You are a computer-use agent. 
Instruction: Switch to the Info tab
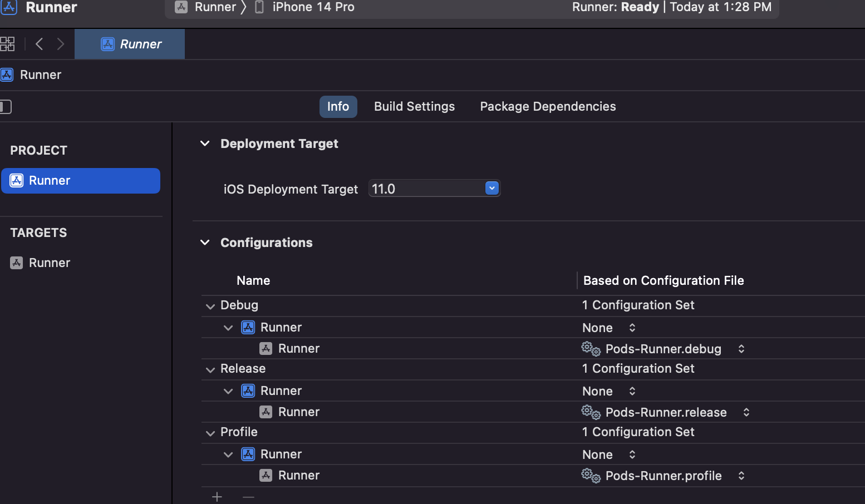coord(338,106)
